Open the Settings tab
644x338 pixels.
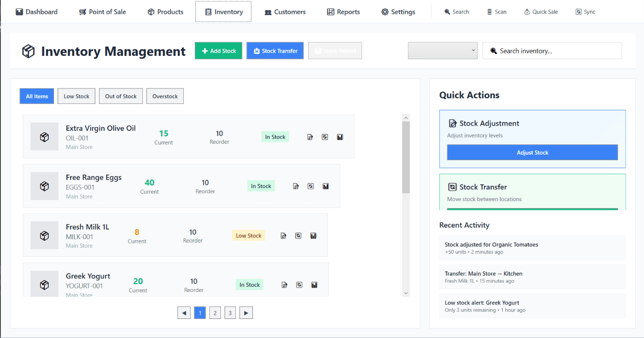tap(398, 12)
